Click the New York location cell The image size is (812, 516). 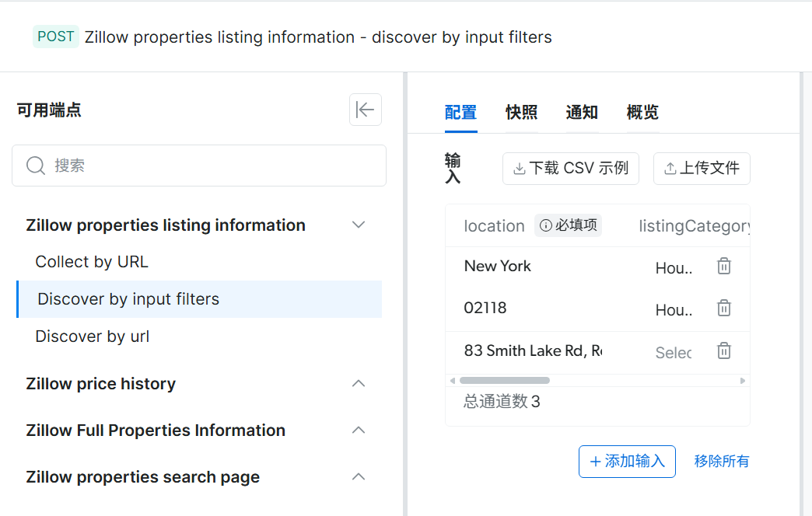(497, 266)
